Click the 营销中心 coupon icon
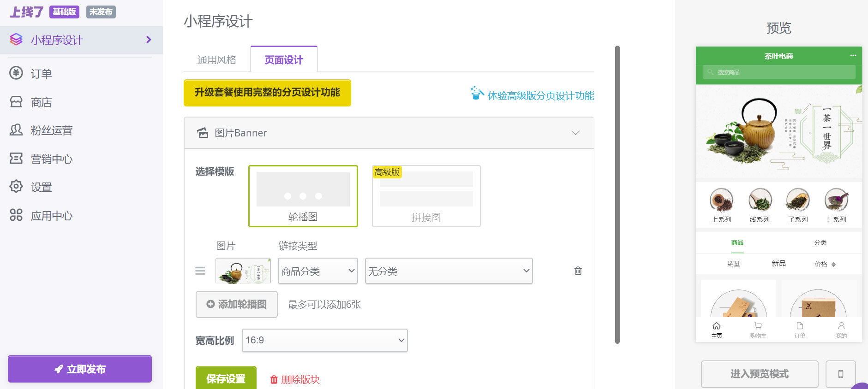Viewport: 868px width, 389px height. [x=16, y=159]
